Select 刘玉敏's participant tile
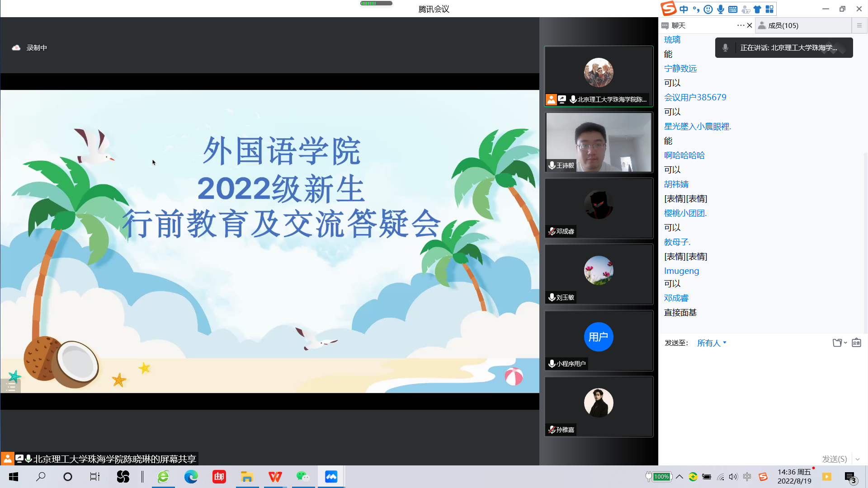The height and width of the screenshot is (488, 868). (x=599, y=274)
